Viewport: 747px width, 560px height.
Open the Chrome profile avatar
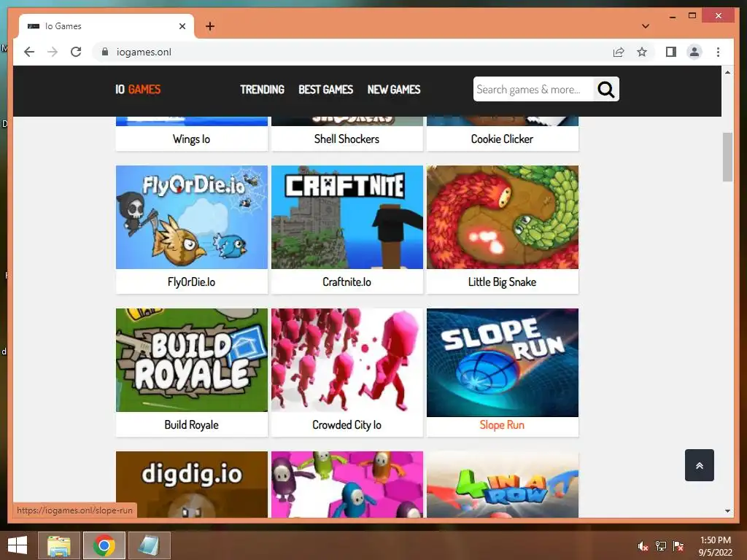tap(694, 52)
